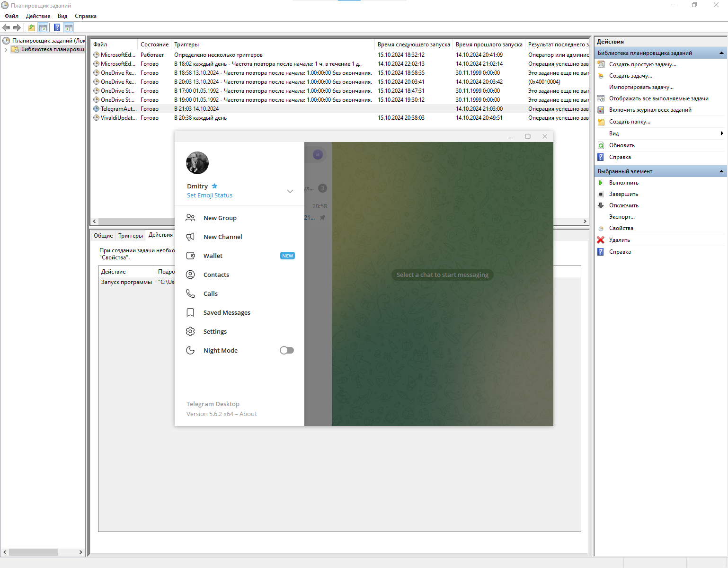Click the NEW badge beside Wallet

tap(288, 256)
